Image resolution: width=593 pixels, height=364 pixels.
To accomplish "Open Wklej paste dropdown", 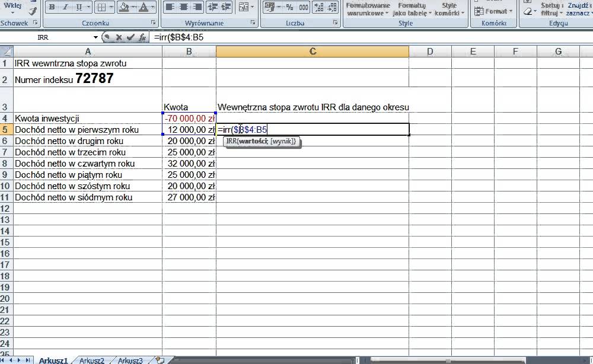I will coord(12,13).
